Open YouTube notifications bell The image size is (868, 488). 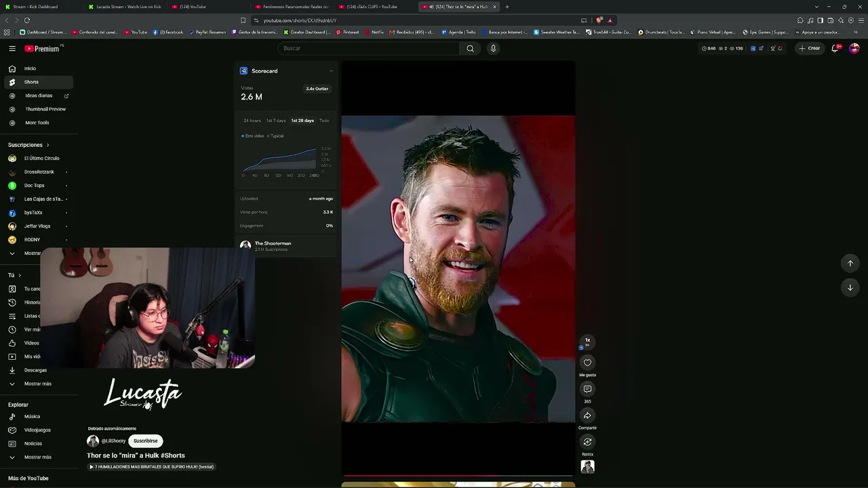[835, 48]
